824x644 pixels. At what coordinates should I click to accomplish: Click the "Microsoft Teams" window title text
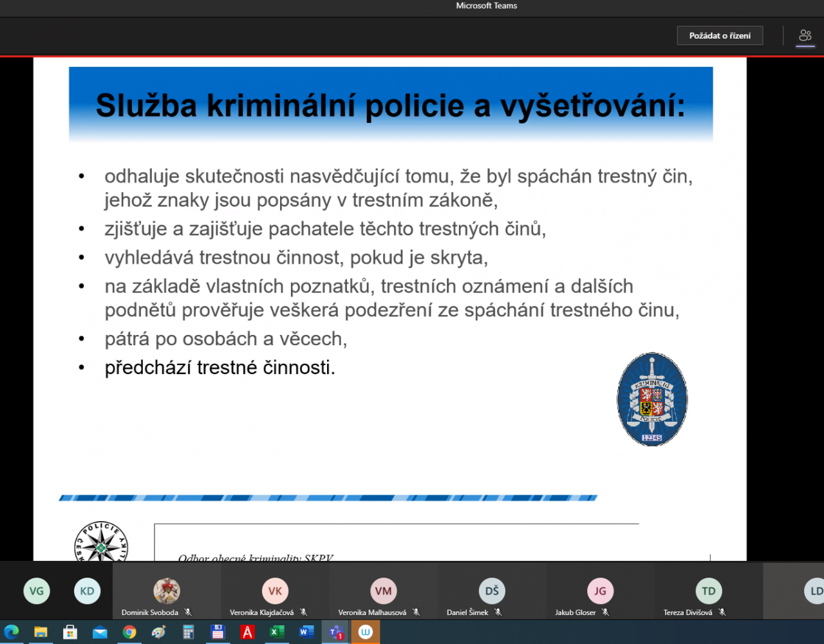pyautogui.click(x=487, y=6)
